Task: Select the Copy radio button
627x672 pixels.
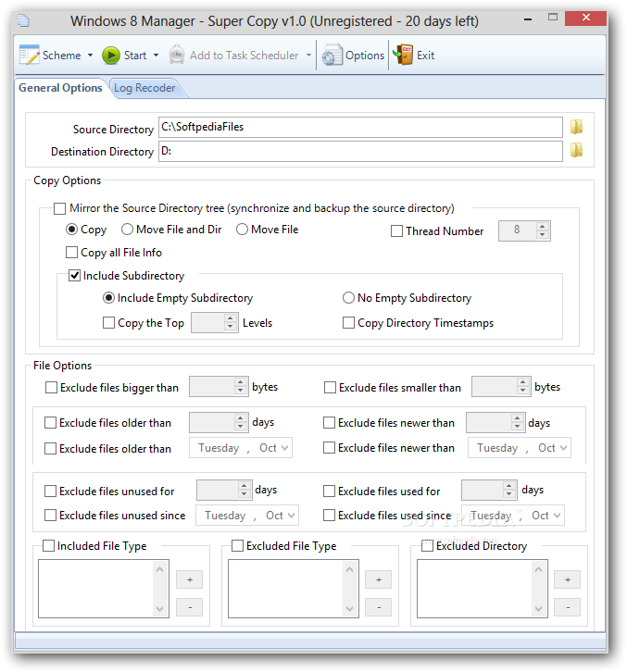Action: (x=71, y=230)
